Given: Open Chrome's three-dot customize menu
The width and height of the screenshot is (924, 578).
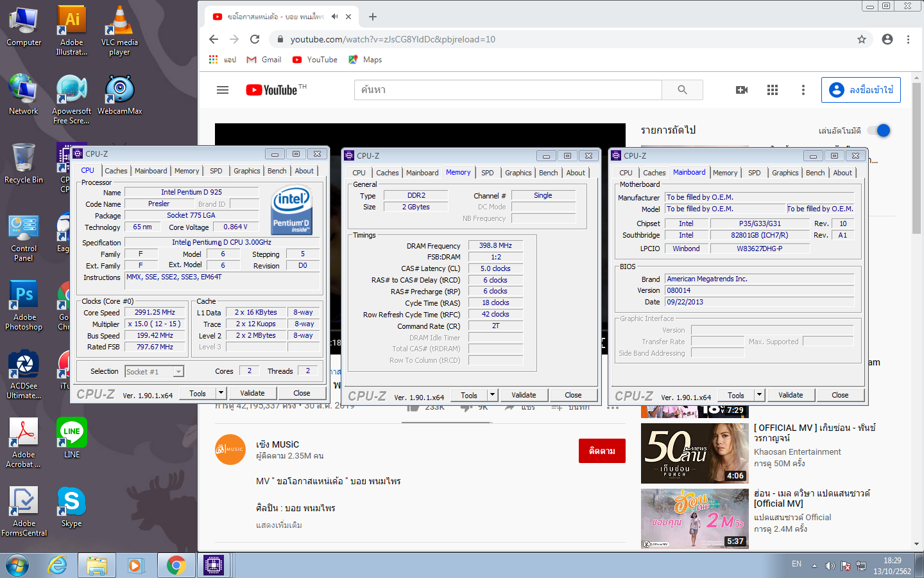Looking at the screenshot, I should click(908, 39).
